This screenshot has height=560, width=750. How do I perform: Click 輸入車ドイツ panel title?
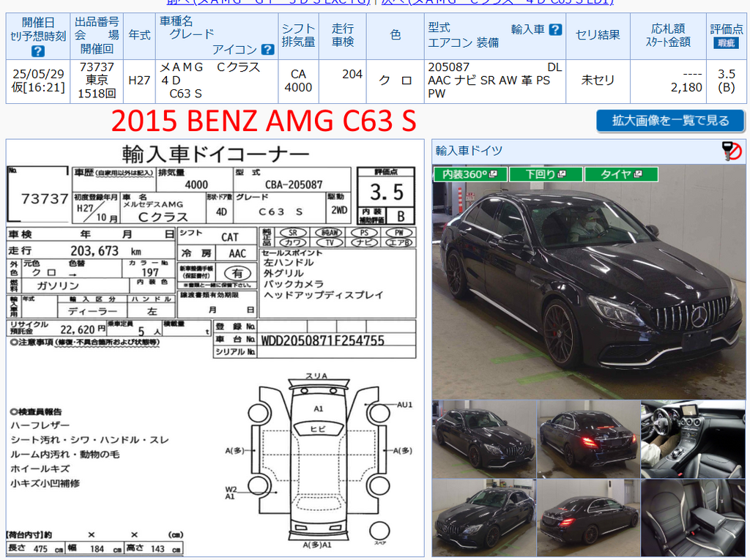click(469, 151)
